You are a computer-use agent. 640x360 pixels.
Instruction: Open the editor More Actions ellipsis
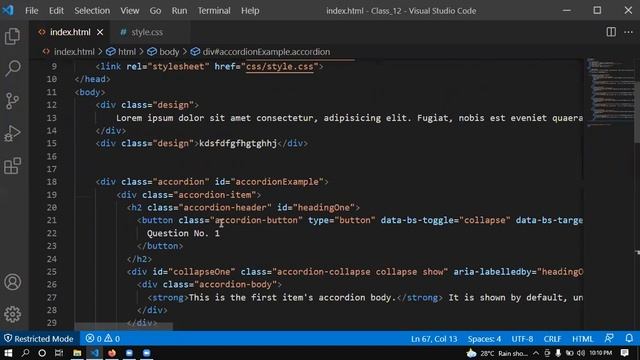pyautogui.click(x=629, y=32)
